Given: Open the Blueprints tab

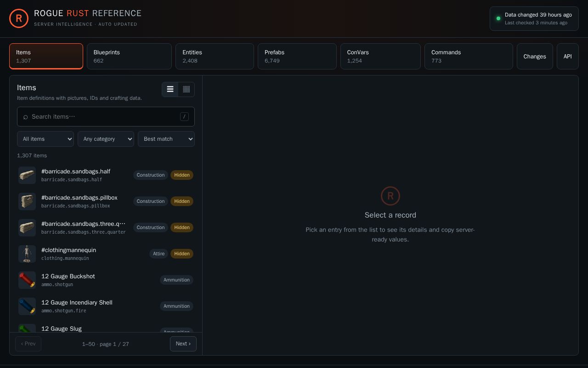Looking at the screenshot, I should pyautogui.click(x=129, y=56).
